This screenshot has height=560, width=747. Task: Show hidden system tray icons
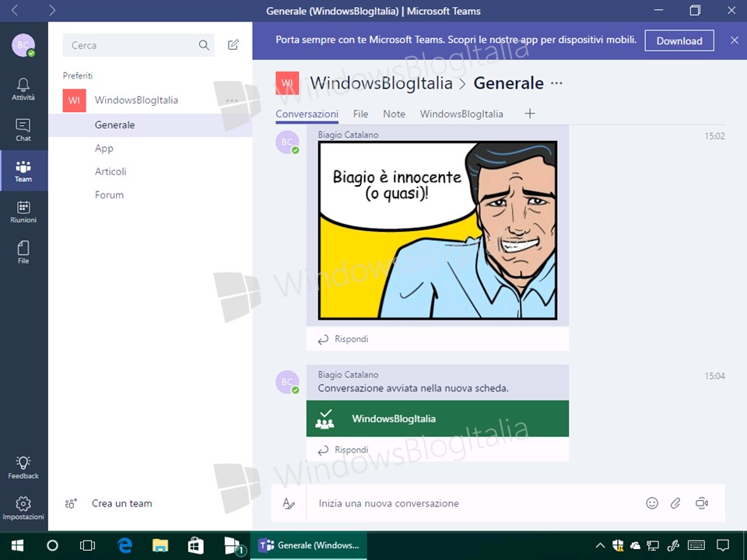click(x=600, y=546)
